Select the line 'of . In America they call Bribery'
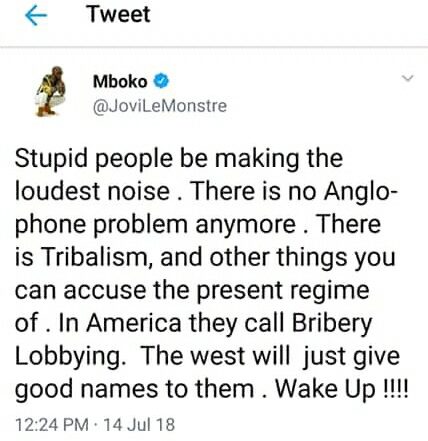Image resolution: width=428 pixels, height=441 pixels. coord(193,323)
